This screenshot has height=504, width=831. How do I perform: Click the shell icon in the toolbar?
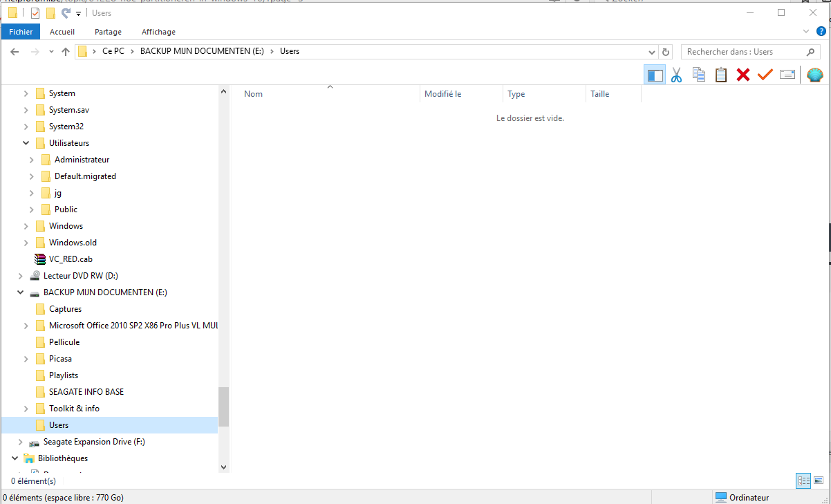816,75
